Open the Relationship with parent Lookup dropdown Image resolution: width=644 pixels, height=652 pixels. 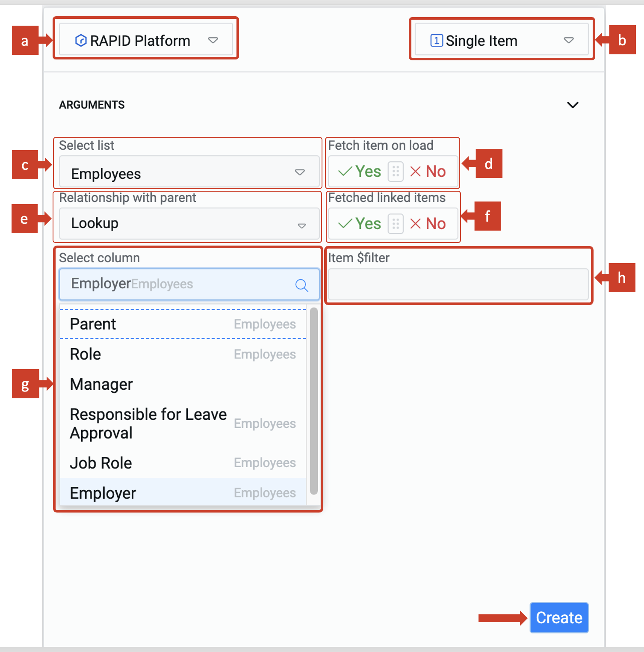(189, 223)
